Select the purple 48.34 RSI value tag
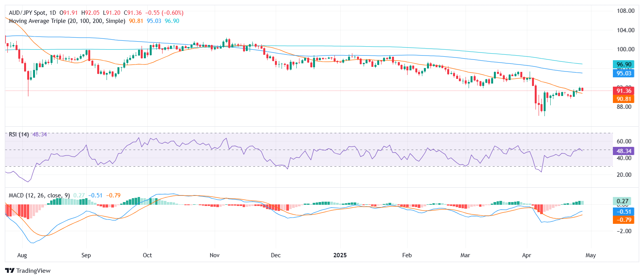The width and height of the screenshot is (644, 279). tap(623, 151)
